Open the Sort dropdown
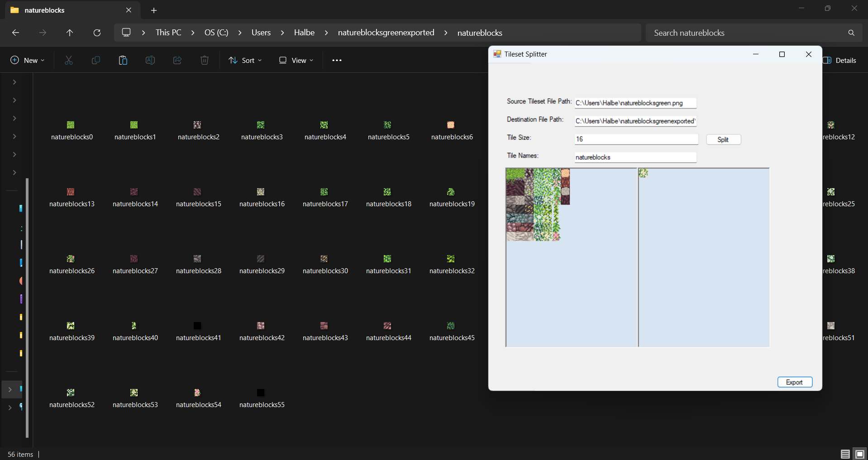 click(x=245, y=60)
